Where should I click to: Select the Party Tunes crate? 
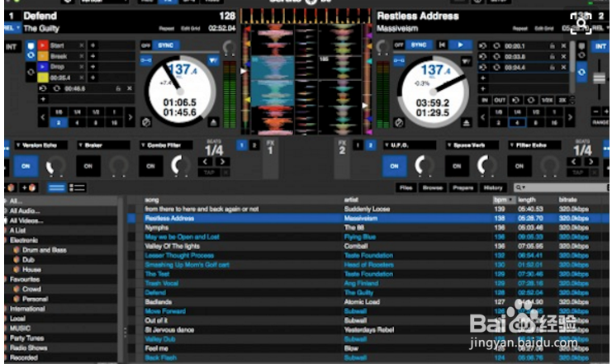(x=26, y=338)
